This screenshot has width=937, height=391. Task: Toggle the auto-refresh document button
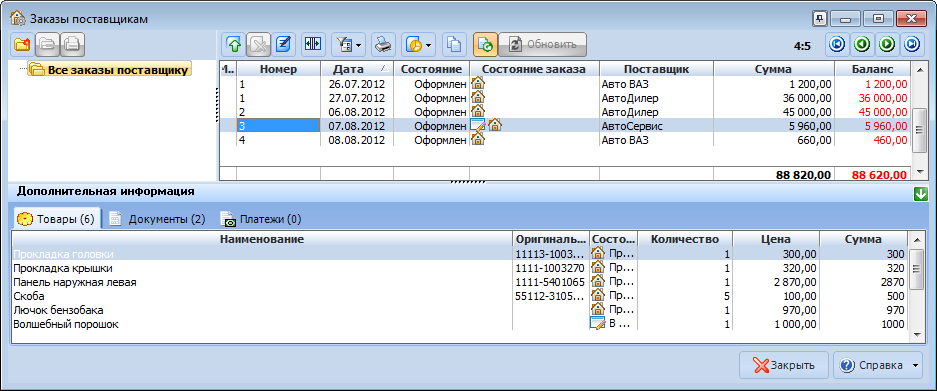485,44
